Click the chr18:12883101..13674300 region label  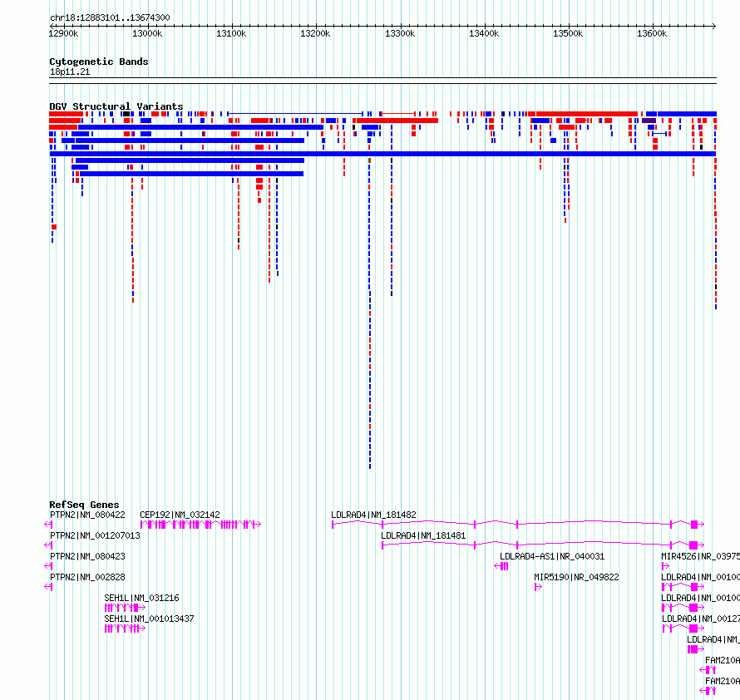pos(110,18)
